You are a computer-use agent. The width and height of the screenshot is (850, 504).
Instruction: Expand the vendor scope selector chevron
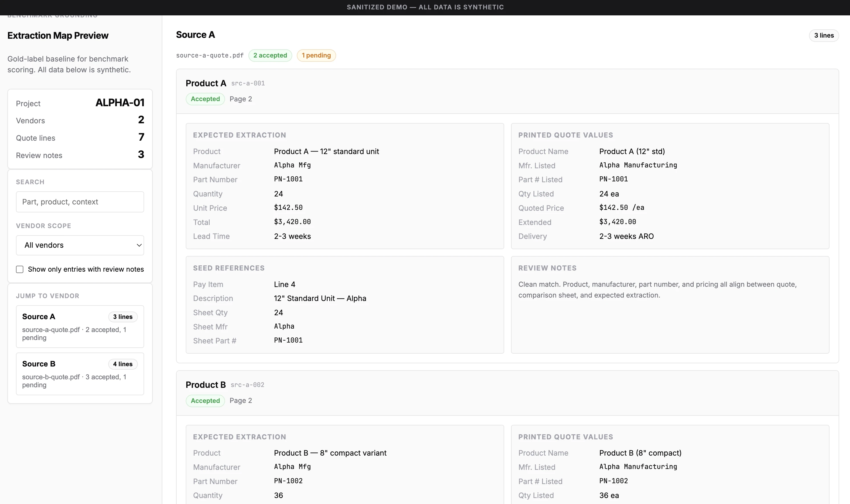[139, 245]
